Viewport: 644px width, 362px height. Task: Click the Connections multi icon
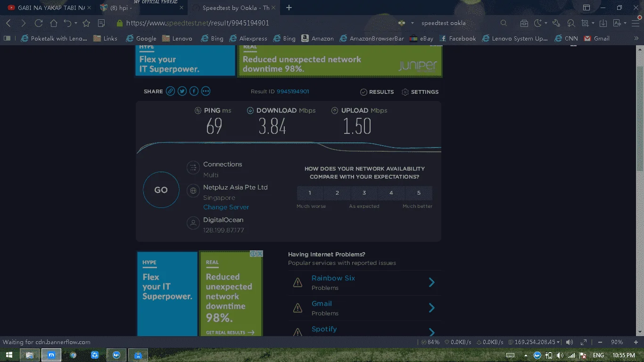(x=193, y=167)
